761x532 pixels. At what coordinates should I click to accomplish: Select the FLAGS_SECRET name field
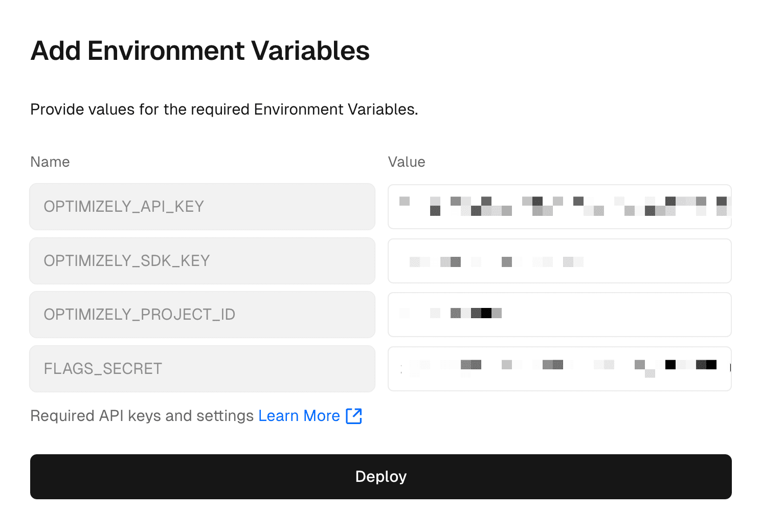coord(202,369)
